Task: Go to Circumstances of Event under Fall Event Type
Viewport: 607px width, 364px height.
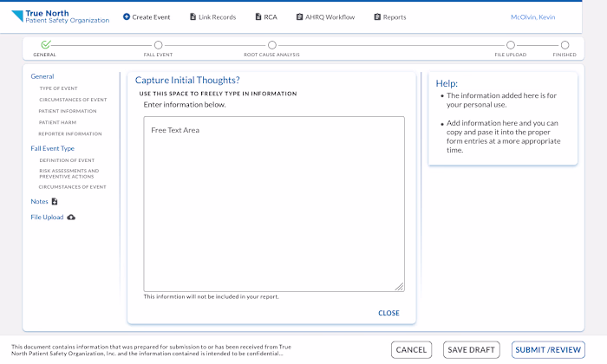Action: click(x=72, y=187)
